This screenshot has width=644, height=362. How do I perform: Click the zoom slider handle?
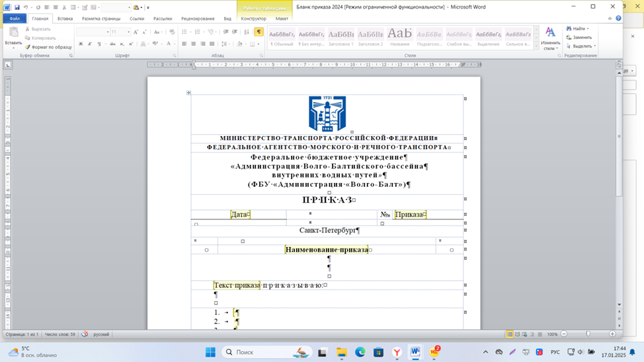pos(588,334)
